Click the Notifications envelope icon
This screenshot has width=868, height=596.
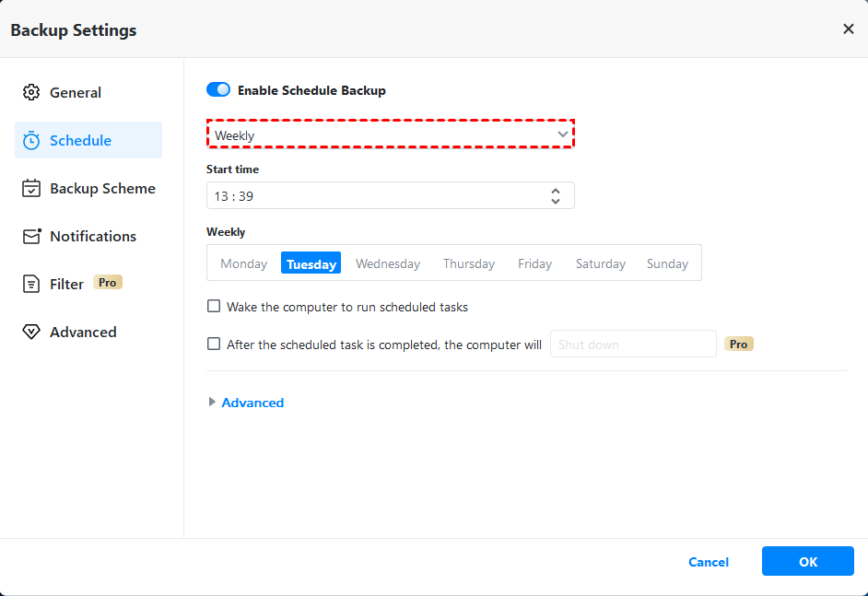pos(31,237)
